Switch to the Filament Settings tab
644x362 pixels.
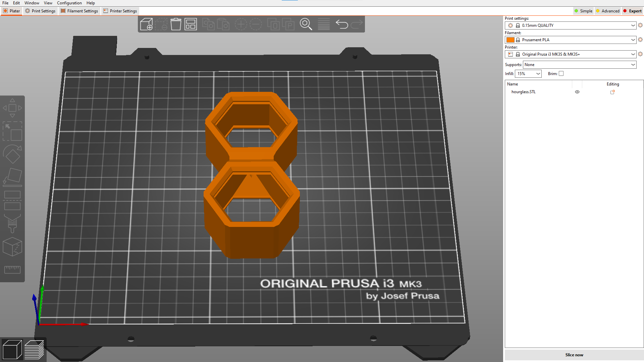pos(79,11)
